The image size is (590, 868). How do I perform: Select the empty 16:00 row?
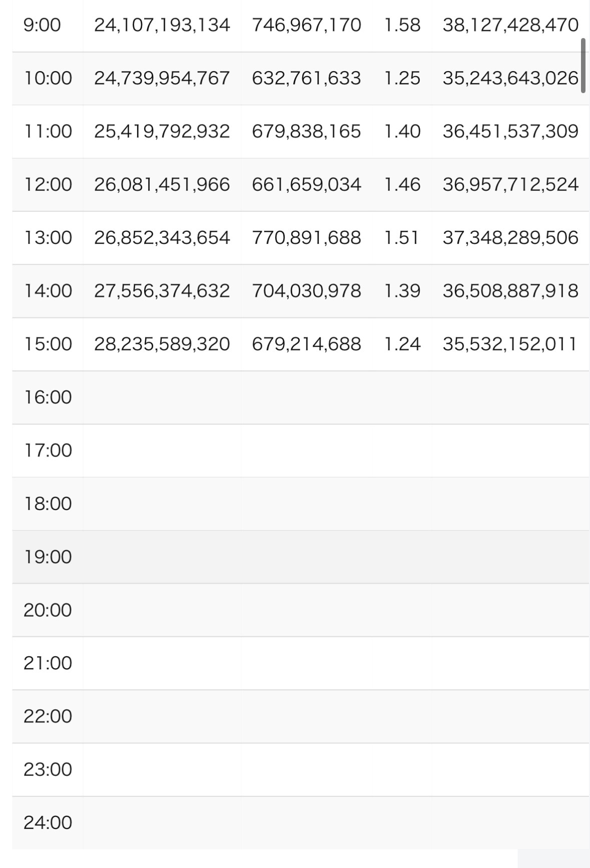(300, 397)
